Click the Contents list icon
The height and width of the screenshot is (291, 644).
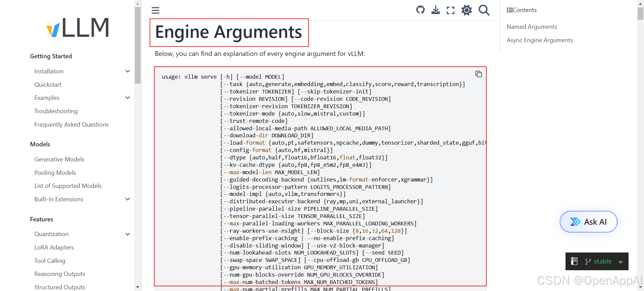509,10
